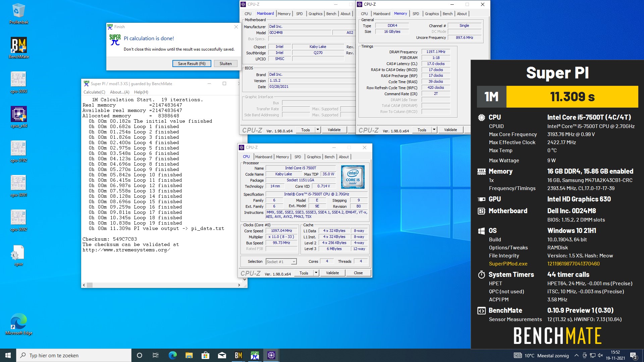Click network tray icon
The image size is (644, 362).
pyautogui.click(x=593, y=355)
